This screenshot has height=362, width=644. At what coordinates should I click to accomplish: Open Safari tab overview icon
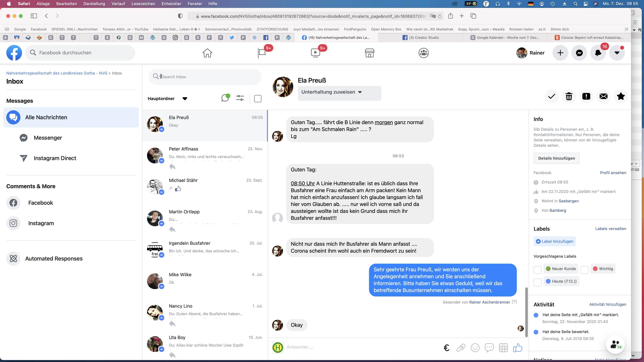click(473, 16)
